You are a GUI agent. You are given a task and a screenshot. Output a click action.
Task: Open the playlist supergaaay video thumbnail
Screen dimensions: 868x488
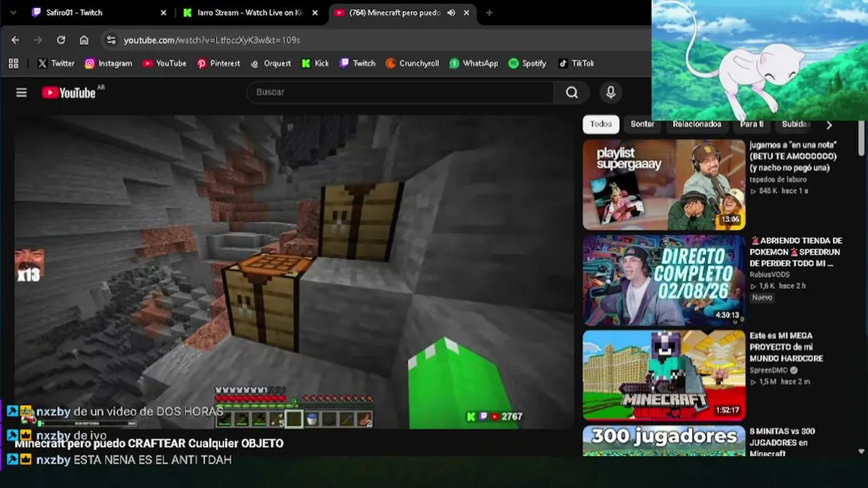[664, 185]
